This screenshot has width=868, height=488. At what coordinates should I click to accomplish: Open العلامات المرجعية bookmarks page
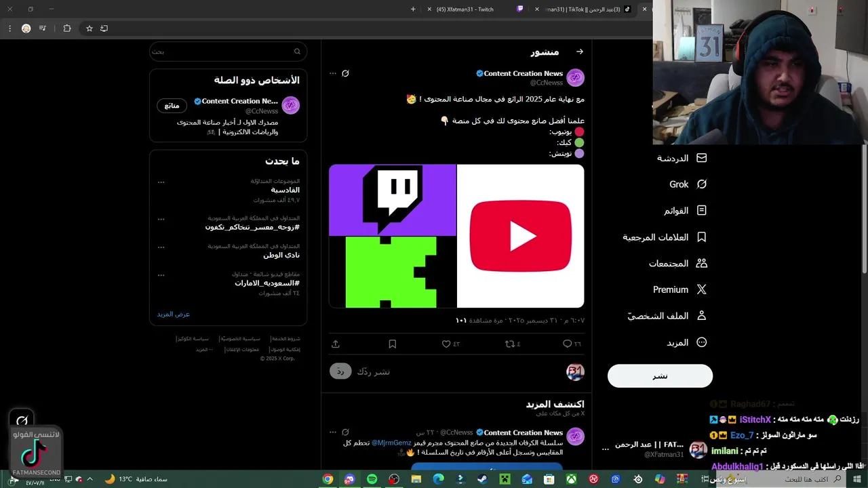pyautogui.click(x=665, y=237)
